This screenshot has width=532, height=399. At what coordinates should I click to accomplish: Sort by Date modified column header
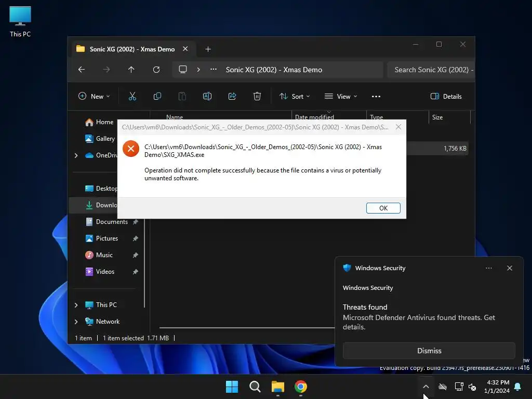pos(314,117)
